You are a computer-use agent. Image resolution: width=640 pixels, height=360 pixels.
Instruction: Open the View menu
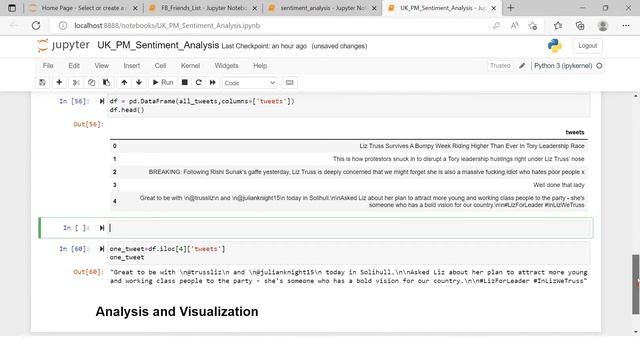pyautogui.click(x=102, y=66)
